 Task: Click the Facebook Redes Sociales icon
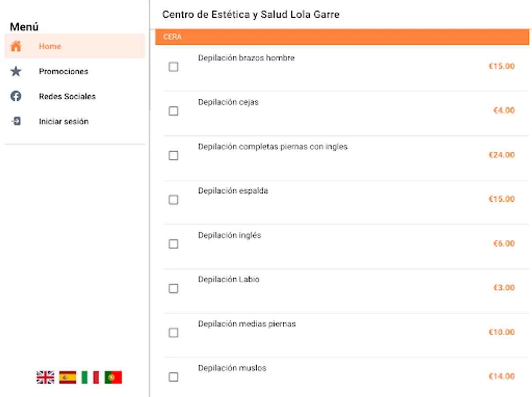pos(16,96)
